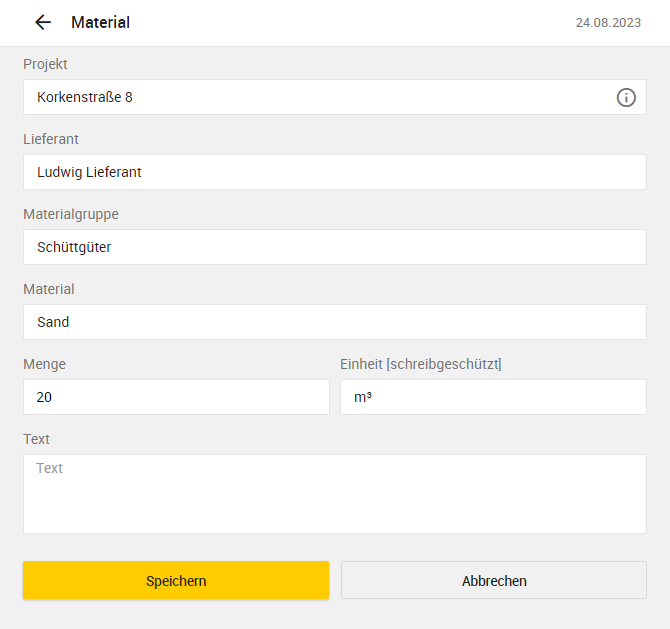The image size is (670, 629).
Task: Open project info icon for Korkenstraße 8
Action: (626, 97)
